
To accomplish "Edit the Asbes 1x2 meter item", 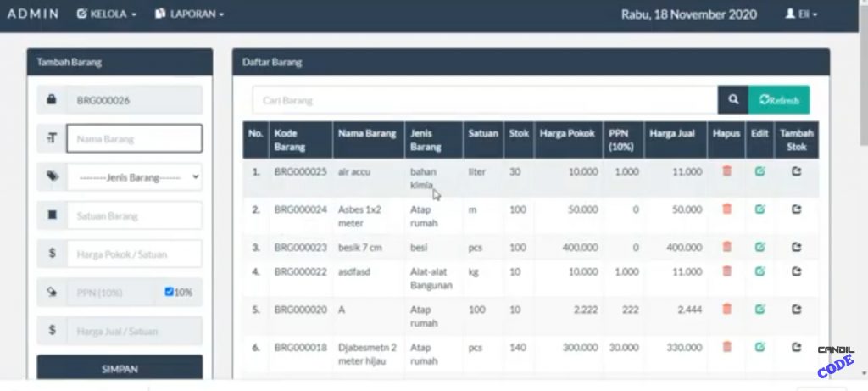I will point(760,209).
